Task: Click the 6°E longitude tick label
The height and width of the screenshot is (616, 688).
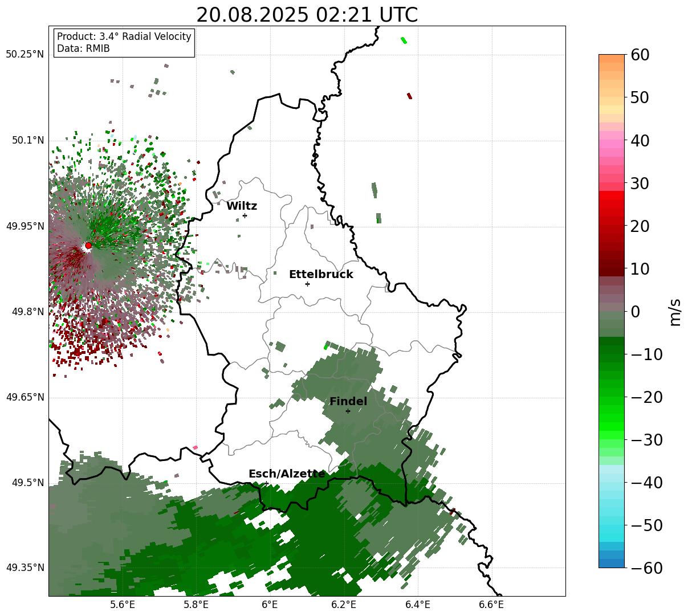Action: click(x=270, y=605)
